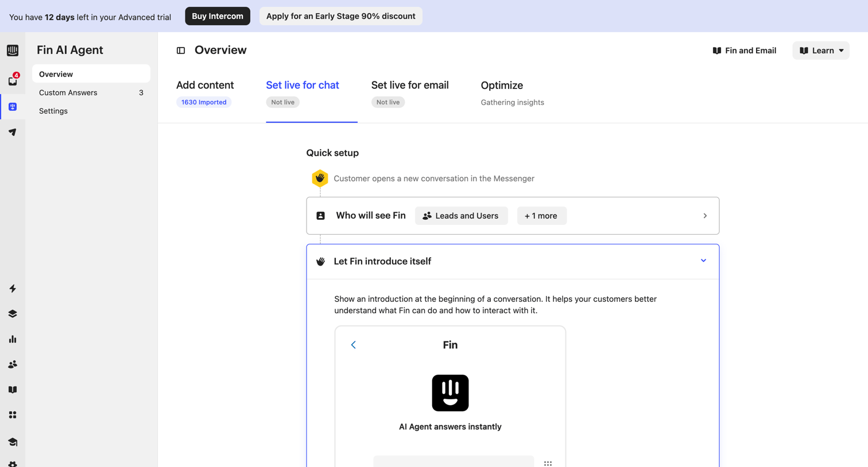Click the Quick setup heading

point(332,153)
